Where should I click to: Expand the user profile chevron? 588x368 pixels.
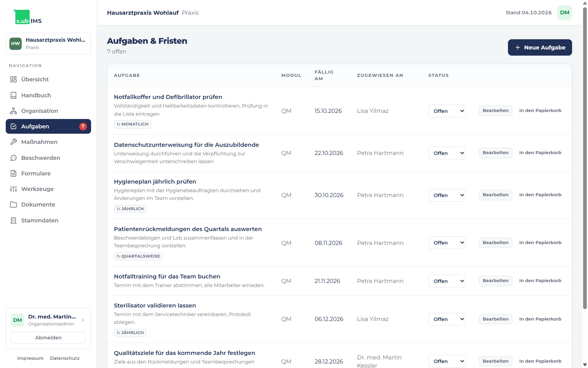[x=83, y=320]
